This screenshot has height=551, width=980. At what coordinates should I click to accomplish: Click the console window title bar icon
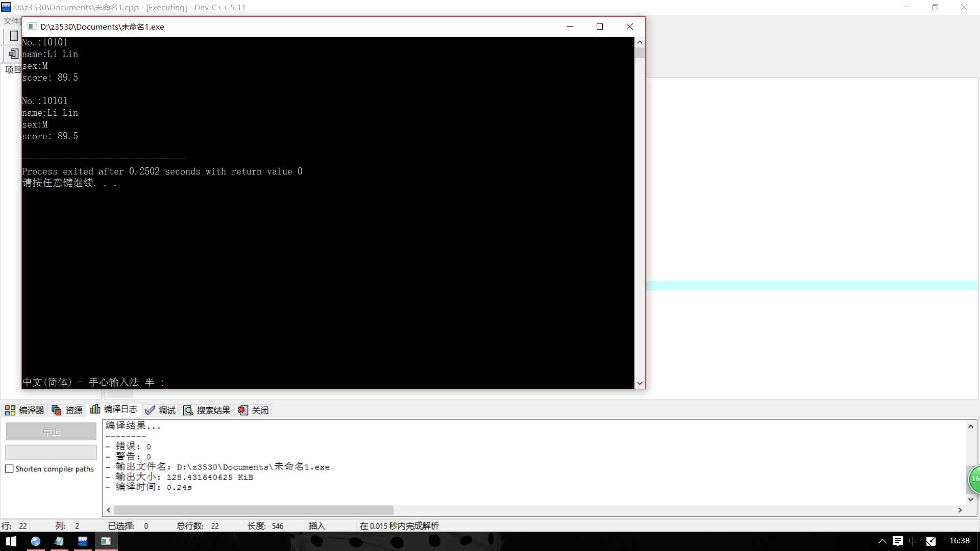point(32,27)
